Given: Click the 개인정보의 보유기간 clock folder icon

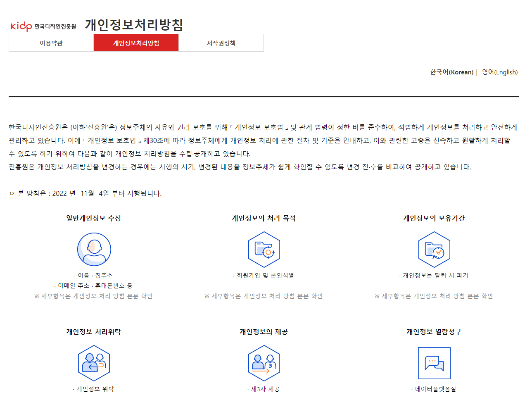Looking at the screenshot, I should tap(434, 250).
